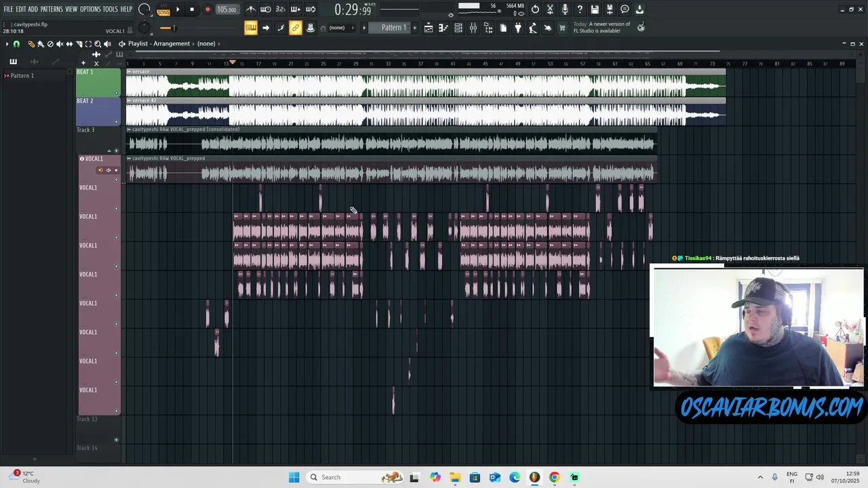Select the zoom magnifier tool
This screenshot has width=868, height=488.
(x=98, y=44)
